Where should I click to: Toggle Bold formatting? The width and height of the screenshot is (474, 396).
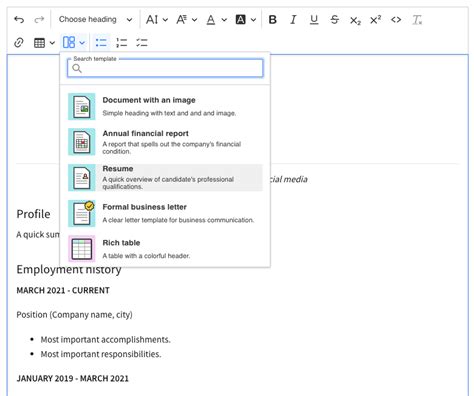273,20
